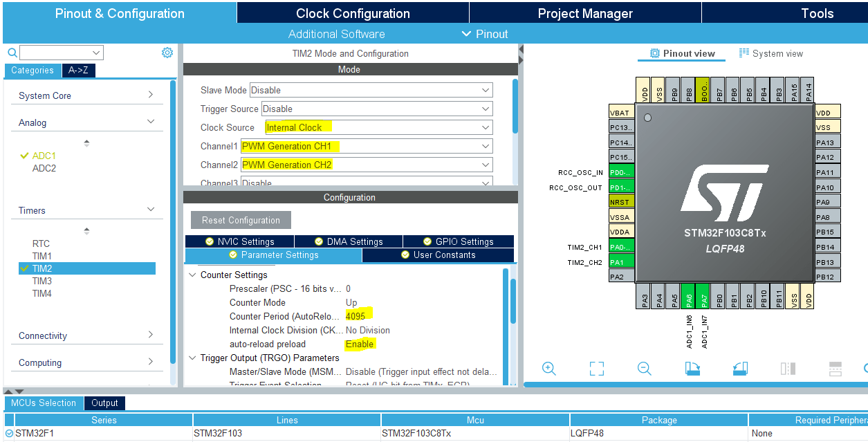Click the check badge on GPIO Settings
The image size is (868, 442).
click(x=427, y=241)
